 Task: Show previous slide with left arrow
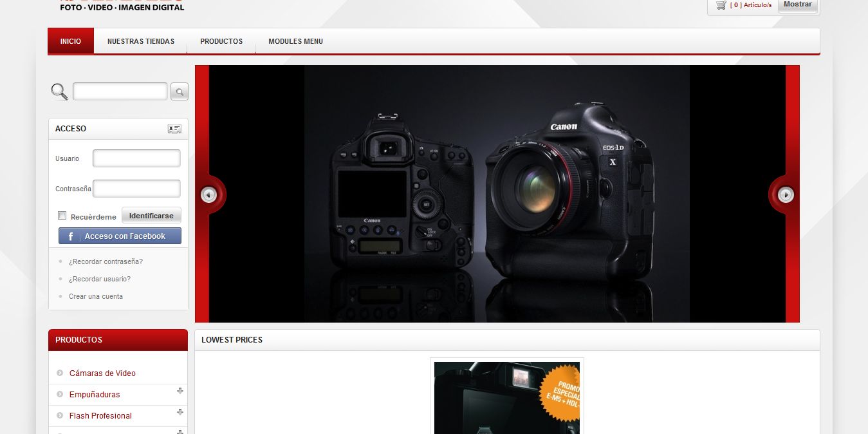pyautogui.click(x=209, y=194)
